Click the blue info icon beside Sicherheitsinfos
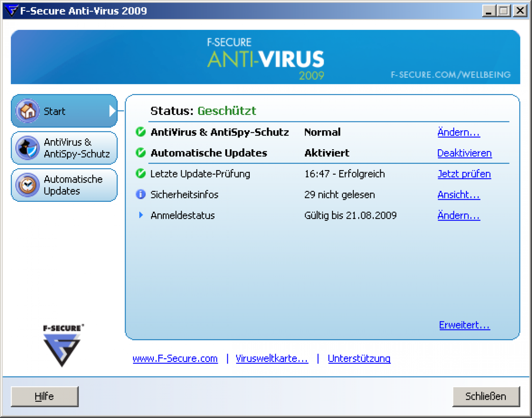This screenshot has width=532, height=418. coord(141,194)
